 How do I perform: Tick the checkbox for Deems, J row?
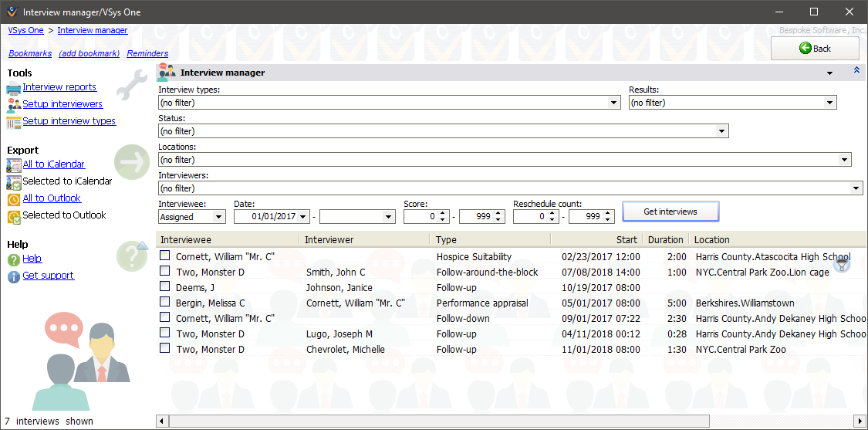pos(165,287)
